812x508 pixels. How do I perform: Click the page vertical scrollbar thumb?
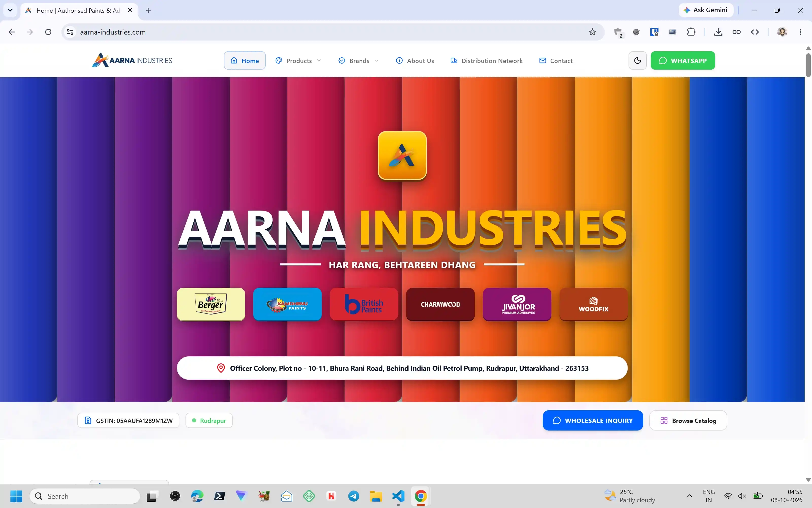pyautogui.click(x=808, y=65)
